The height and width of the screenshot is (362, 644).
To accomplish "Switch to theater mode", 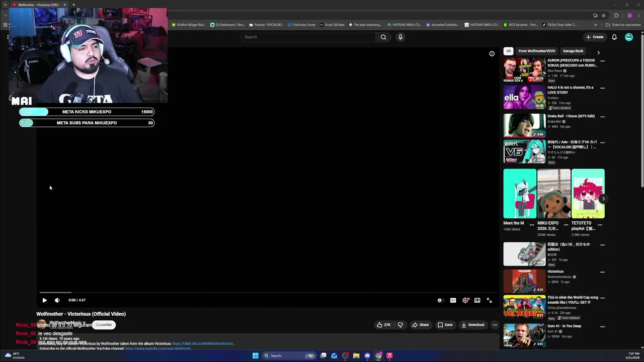I will click(x=477, y=300).
